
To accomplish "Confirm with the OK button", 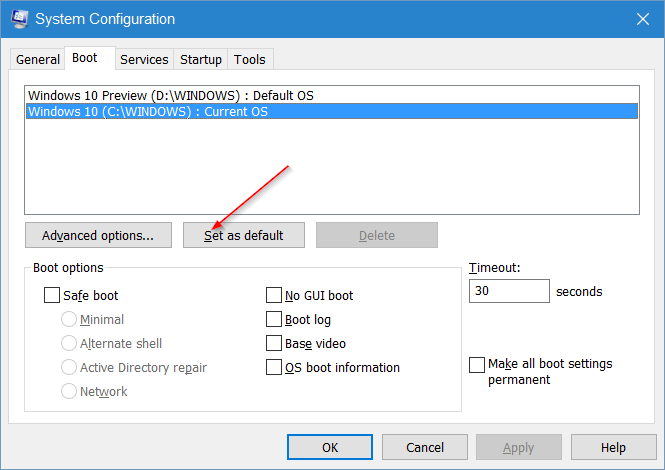I will coord(330,447).
